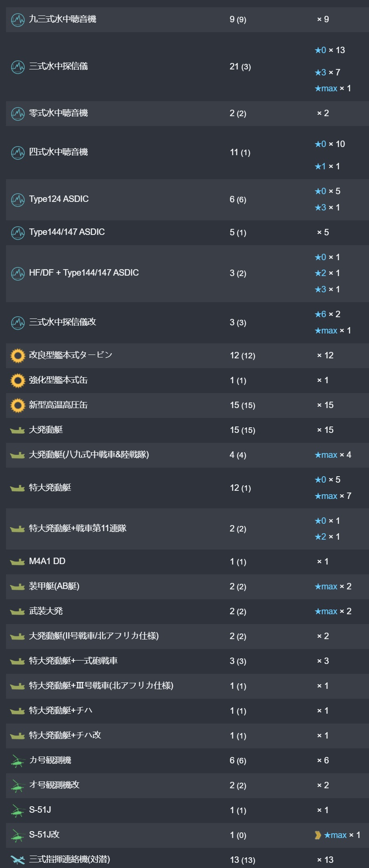Screen dimensions: 369x868
Task: Select the 三式水中探信儀 equipment name
Action: tap(58, 66)
